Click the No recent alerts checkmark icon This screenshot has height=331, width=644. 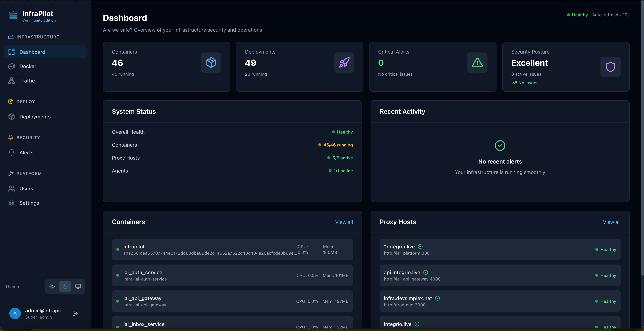click(500, 145)
